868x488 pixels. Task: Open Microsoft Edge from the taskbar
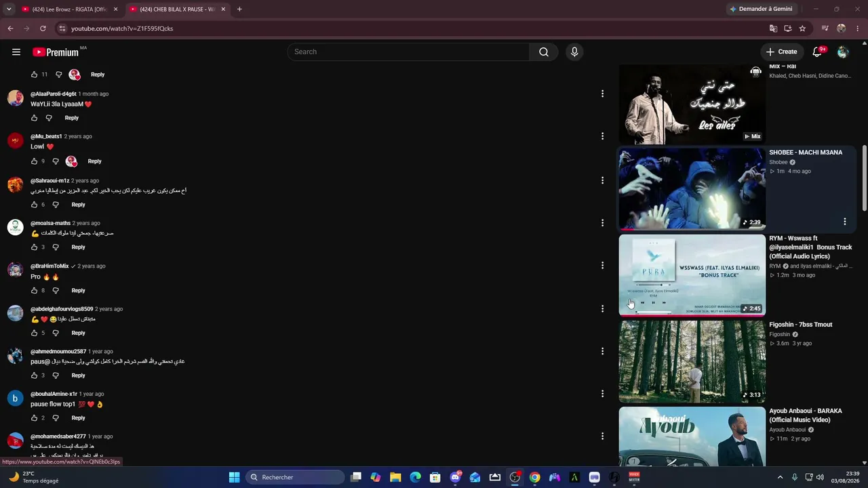[415, 477]
